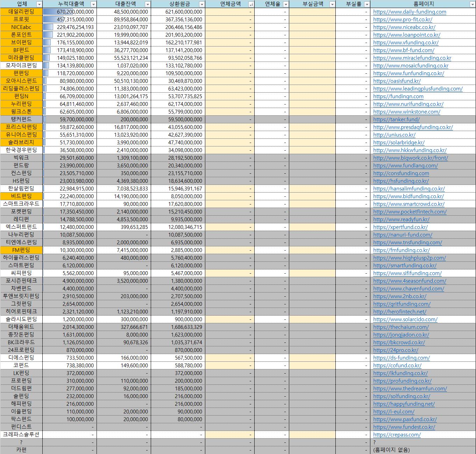Viewport: 476px width, 454px height.
Task: Open the 부실률 column filter dropdown
Action: click(x=367, y=4)
